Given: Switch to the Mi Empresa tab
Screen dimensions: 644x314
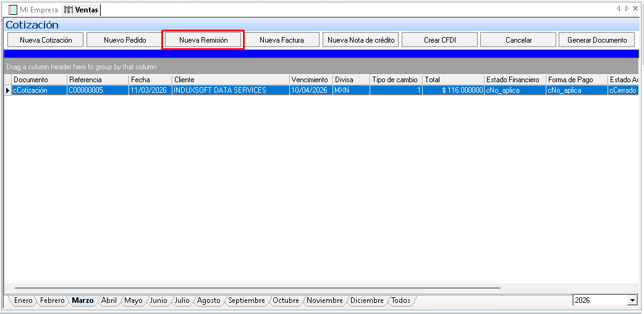Looking at the screenshot, I should [x=38, y=10].
